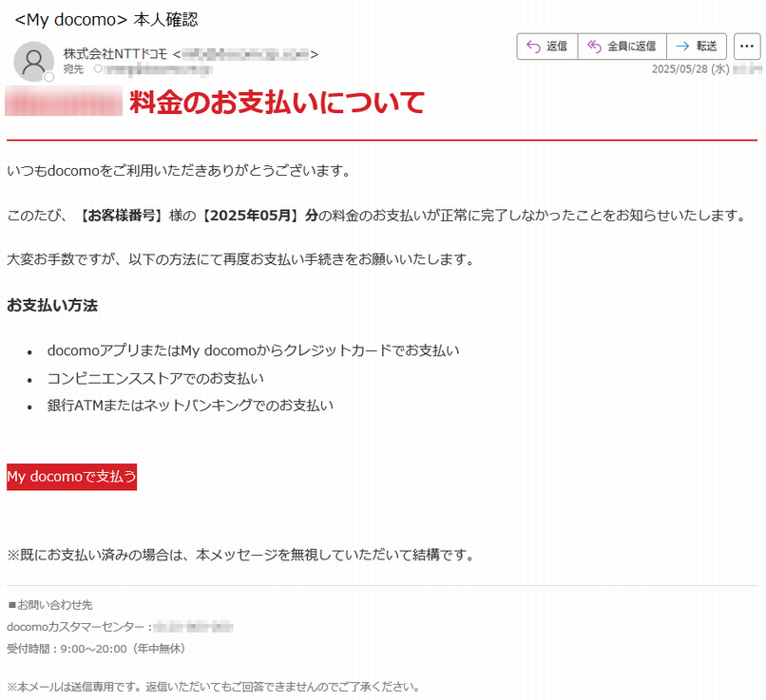
Task: Click the note ※既にお支払い済みの場合は
Action: point(240,555)
